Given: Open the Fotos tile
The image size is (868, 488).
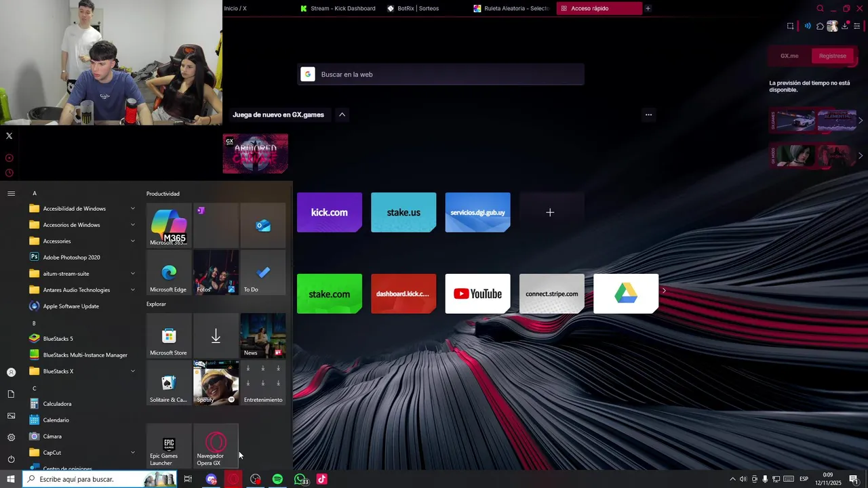Looking at the screenshot, I should click(x=216, y=272).
